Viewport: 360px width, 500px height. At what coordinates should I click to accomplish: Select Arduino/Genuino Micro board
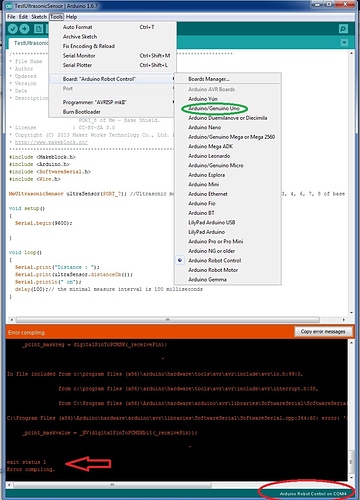[x=228, y=165]
